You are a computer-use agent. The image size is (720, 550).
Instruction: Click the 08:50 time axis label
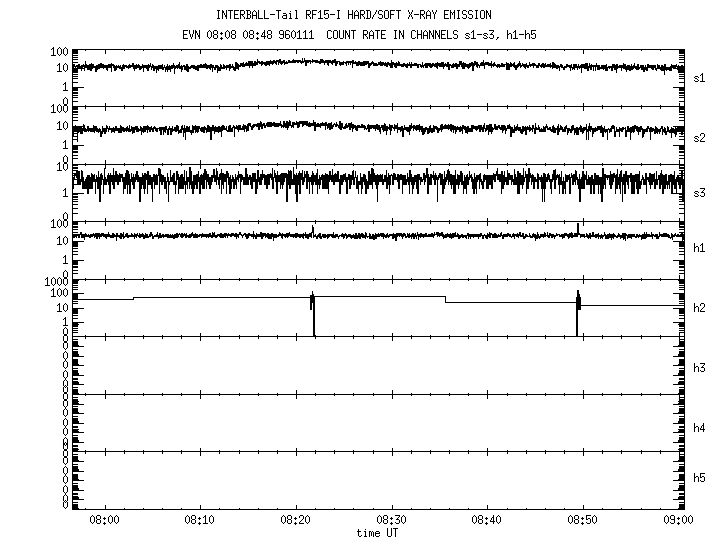pos(583,520)
